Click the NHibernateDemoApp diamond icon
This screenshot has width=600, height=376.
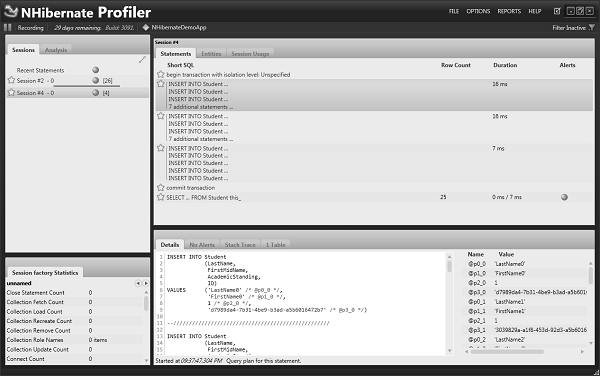click(x=145, y=28)
